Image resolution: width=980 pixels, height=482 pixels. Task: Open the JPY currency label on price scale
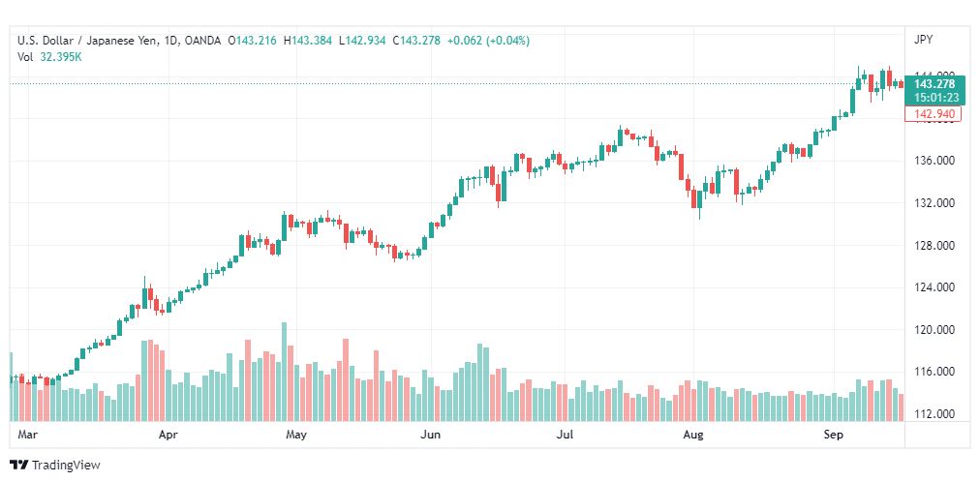pyautogui.click(x=923, y=40)
